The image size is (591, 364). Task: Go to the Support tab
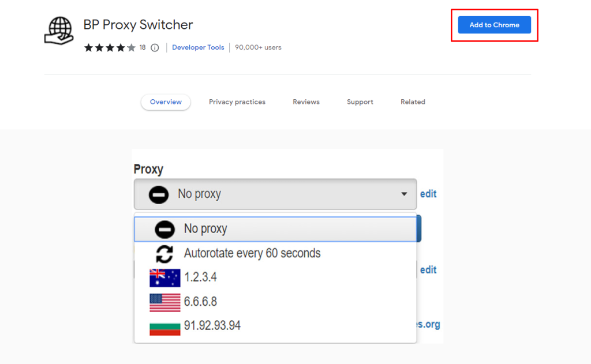coord(360,102)
